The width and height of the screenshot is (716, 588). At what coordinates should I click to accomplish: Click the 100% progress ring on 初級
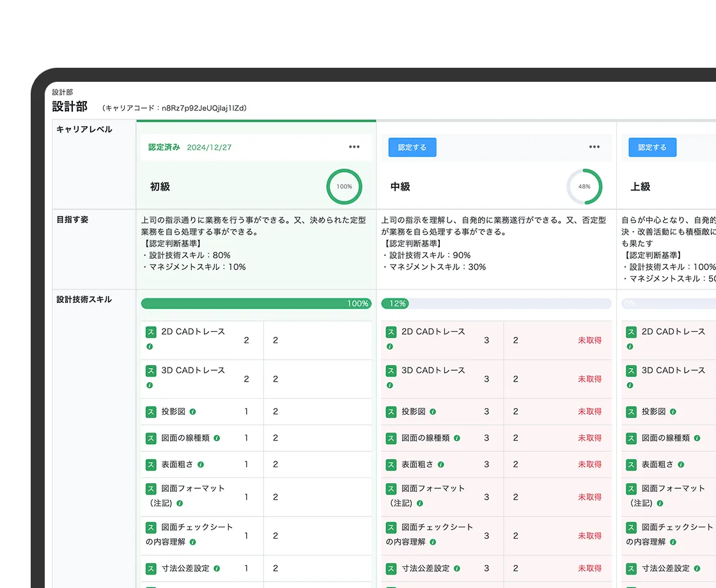[x=344, y=187]
